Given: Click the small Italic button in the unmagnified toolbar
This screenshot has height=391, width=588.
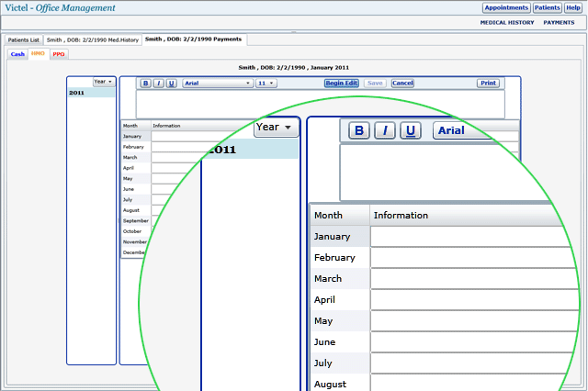Looking at the screenshot, I should click(x=159, y=84).
